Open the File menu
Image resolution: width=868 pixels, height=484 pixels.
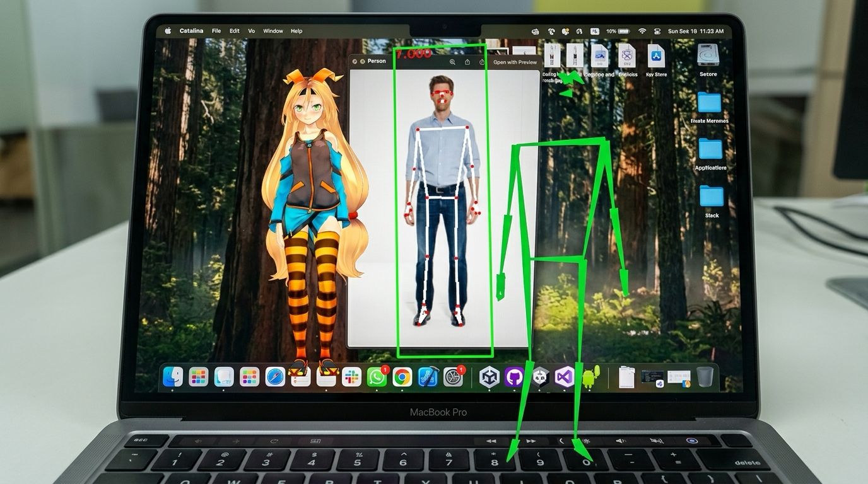(216, 31)
